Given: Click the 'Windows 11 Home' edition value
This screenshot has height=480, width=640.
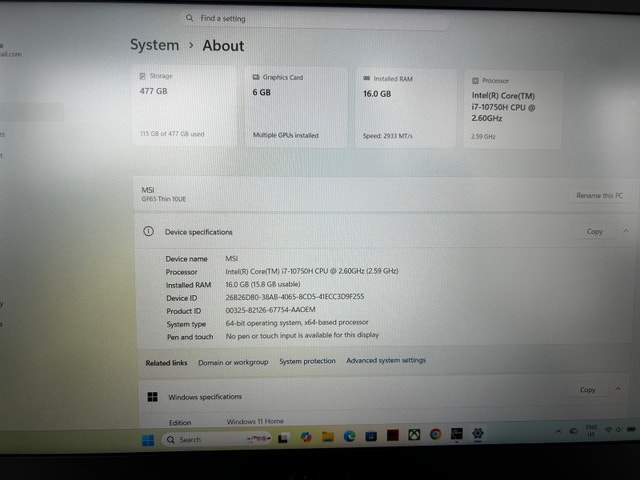Looking at the screenshot, I should pos(255,421).
